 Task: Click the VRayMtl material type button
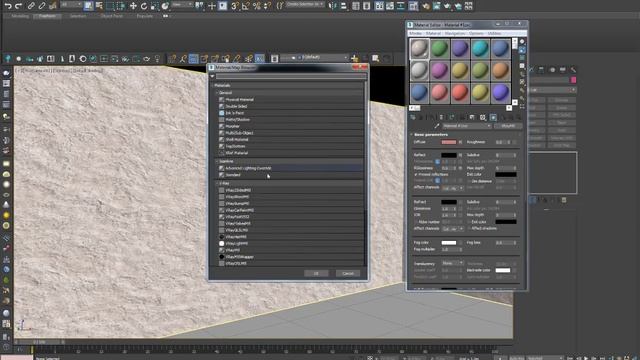point(508,126)
